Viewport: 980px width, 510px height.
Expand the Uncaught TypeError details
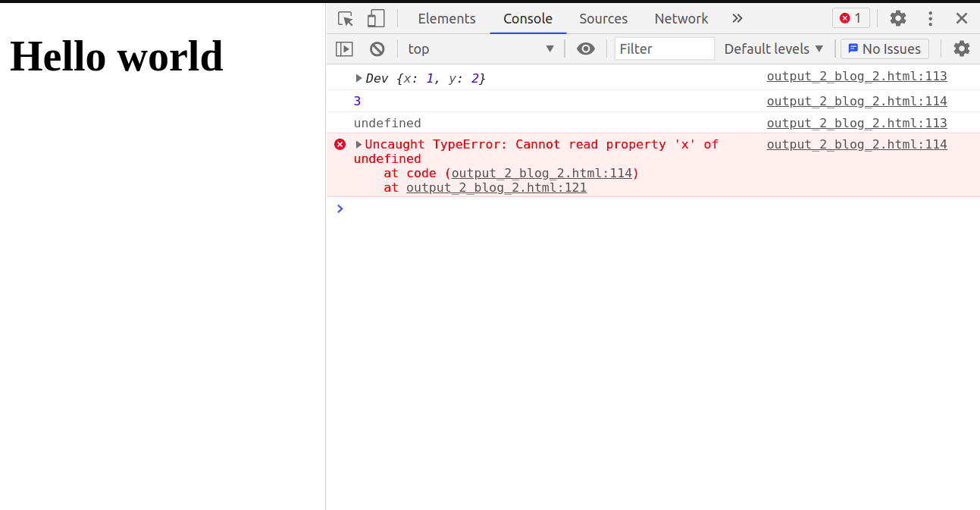[358, 144]
